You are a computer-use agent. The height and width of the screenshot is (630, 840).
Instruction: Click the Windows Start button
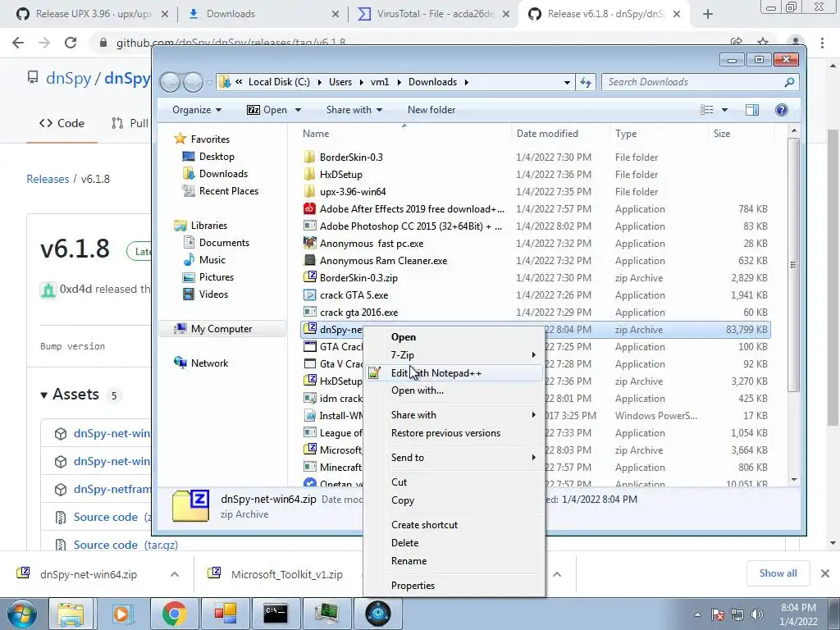[22, 614]
